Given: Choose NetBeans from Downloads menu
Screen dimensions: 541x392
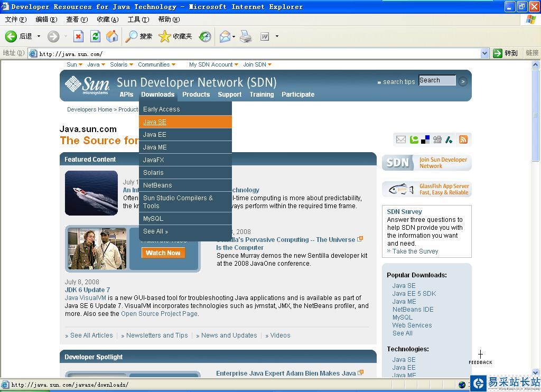Looking at the screenshot, I should (x=185, y=185).
